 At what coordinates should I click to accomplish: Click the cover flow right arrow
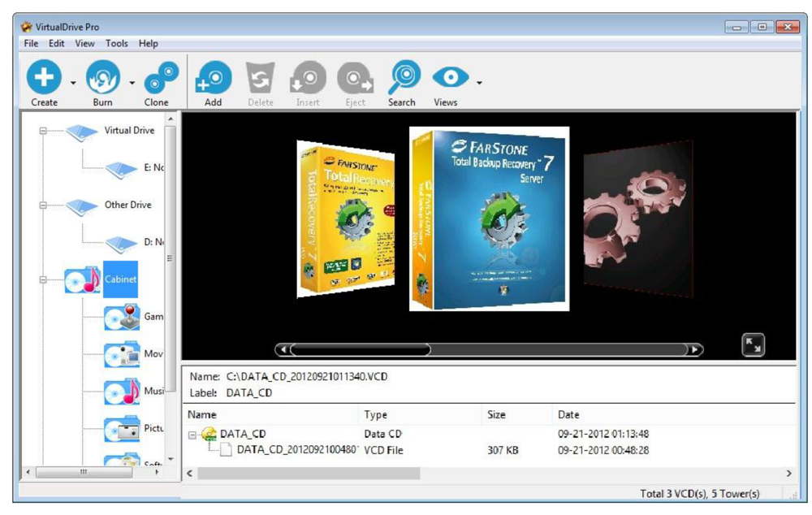coord(696,350)
